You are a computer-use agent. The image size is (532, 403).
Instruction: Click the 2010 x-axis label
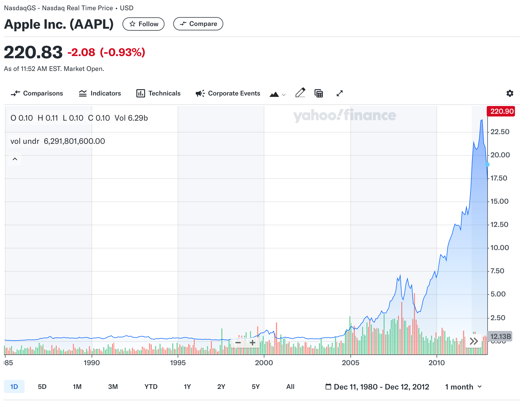tap(437, 363)
